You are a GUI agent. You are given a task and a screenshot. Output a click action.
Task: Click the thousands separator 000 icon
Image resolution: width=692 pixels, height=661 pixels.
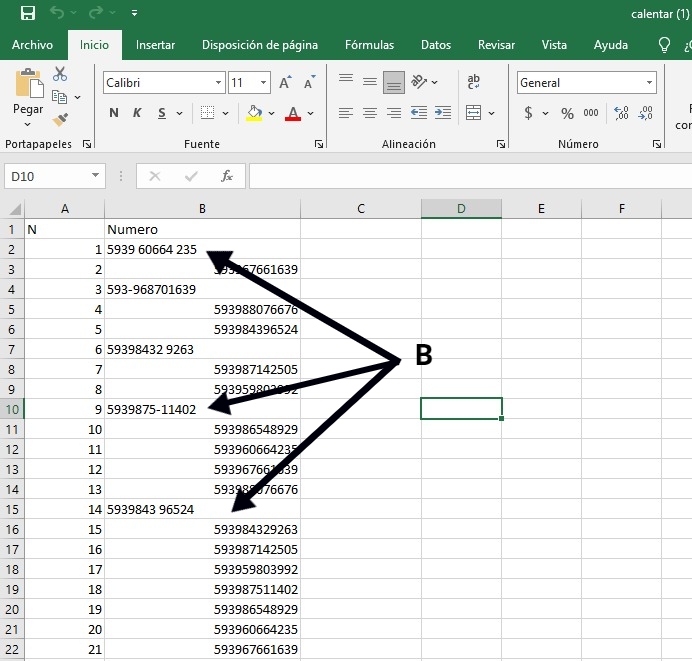coord(591,113)
